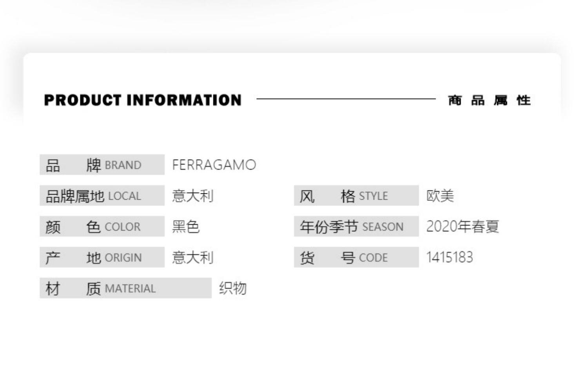Click the English word MATERIAL

click(x=130, y=289)
